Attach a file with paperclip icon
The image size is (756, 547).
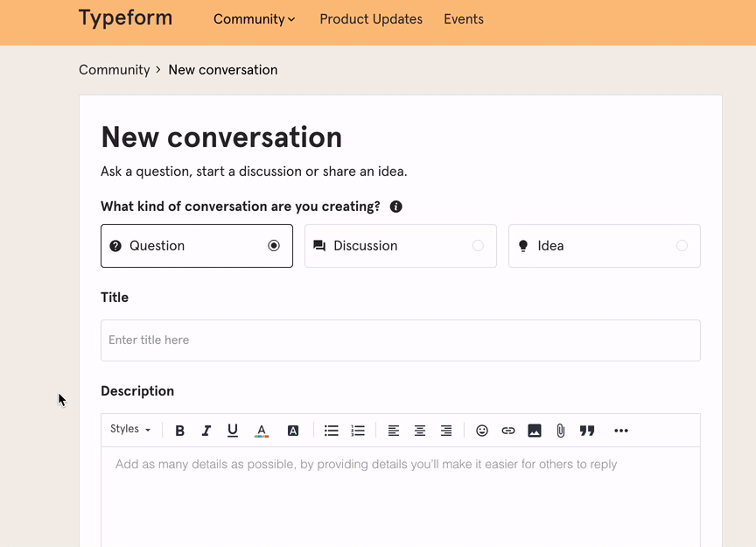coord(560,431)
